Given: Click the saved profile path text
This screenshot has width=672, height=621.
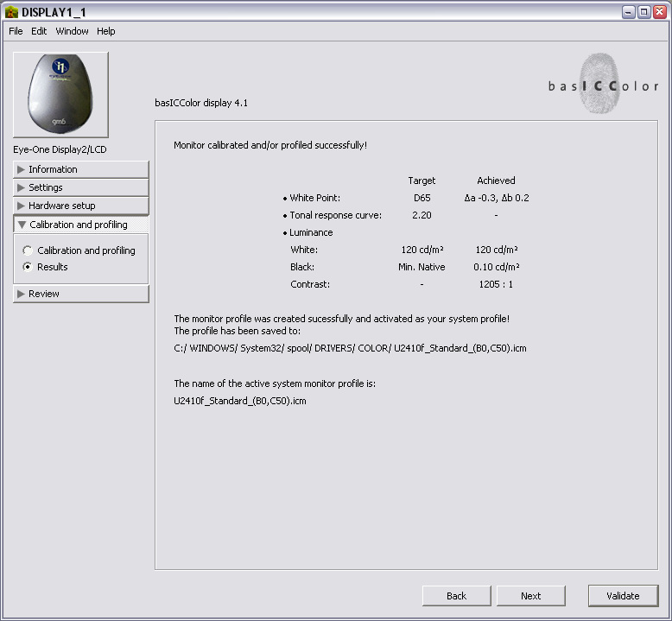Looking at the screenshot, I should tap(350, 348).
